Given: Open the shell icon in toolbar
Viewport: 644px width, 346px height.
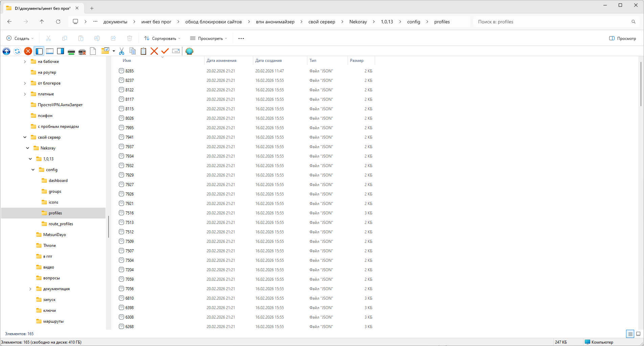Looking at the screenshot, I should [189, 51].
